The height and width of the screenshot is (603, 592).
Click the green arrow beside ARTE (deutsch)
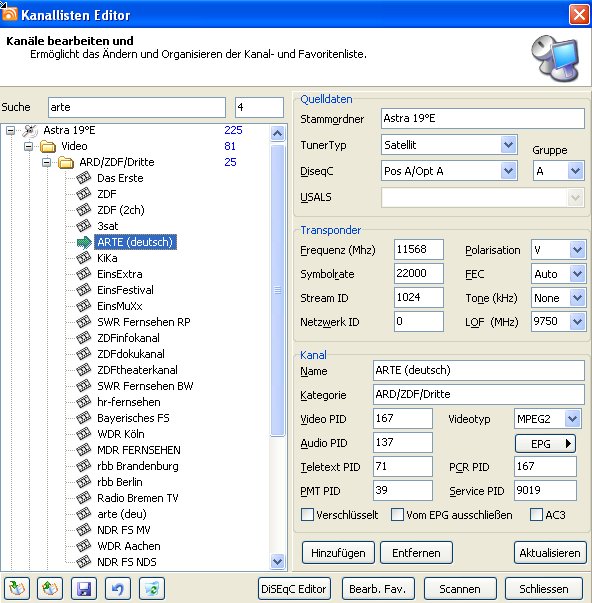click(84, 242)
